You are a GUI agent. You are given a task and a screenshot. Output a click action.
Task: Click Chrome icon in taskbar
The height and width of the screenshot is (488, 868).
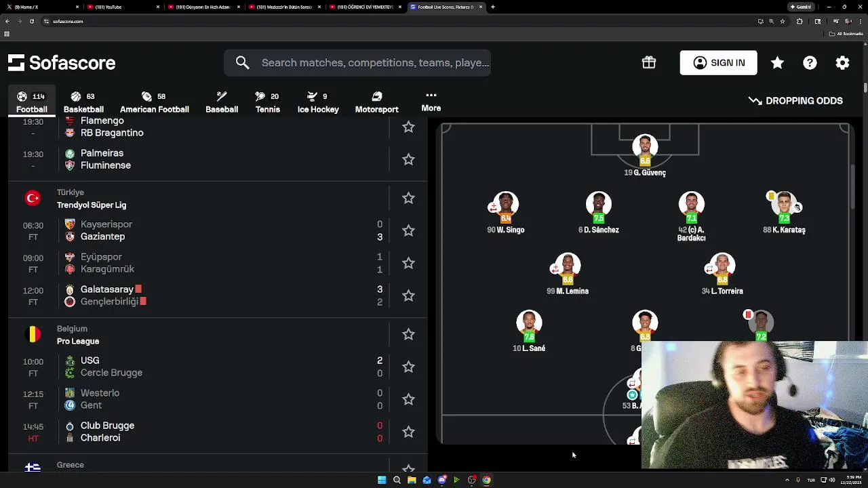coord(486,480)
